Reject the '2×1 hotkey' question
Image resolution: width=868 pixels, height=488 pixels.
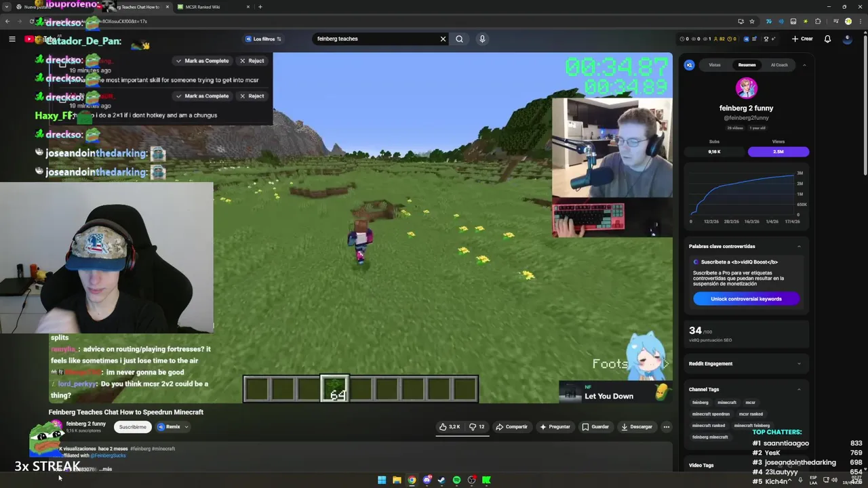pos(252,96)
